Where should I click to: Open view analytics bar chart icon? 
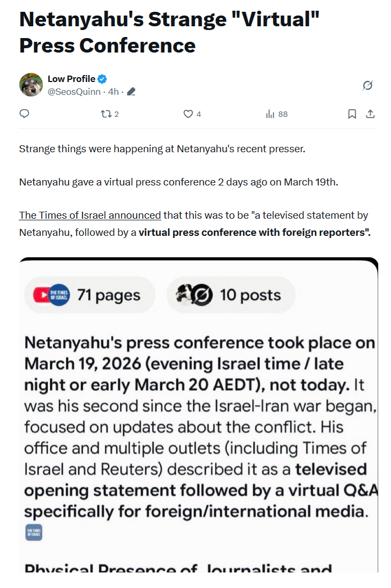coord(270,114)
